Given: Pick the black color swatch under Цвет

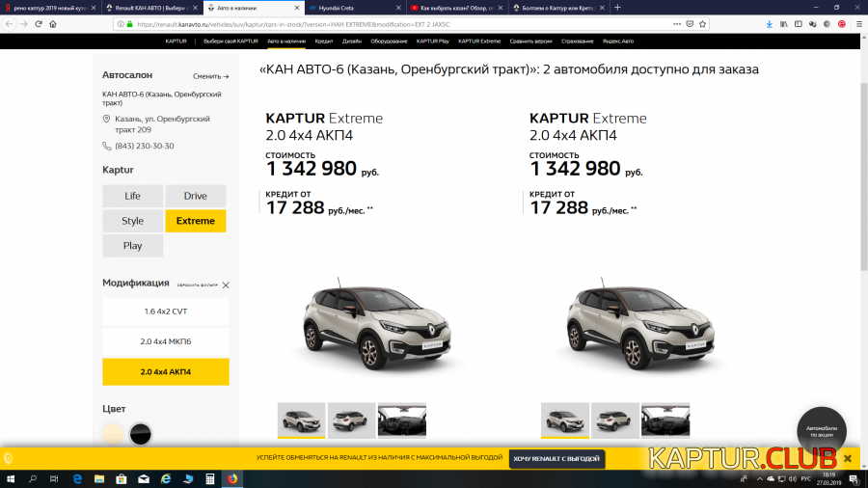Looking at the screenshot, I should click(x=141, y=434).
